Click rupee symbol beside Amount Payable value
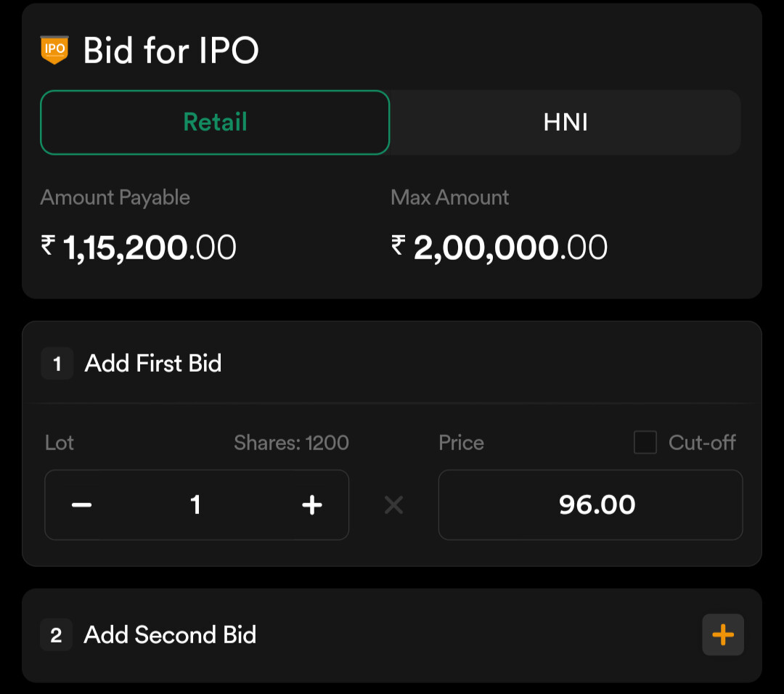The width and height of the screenshot is (784, 694). [48, 245]
